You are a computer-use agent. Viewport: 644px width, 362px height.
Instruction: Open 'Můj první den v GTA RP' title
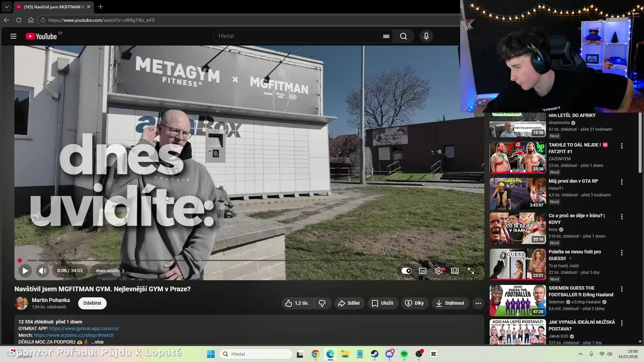tap(573, 181)
